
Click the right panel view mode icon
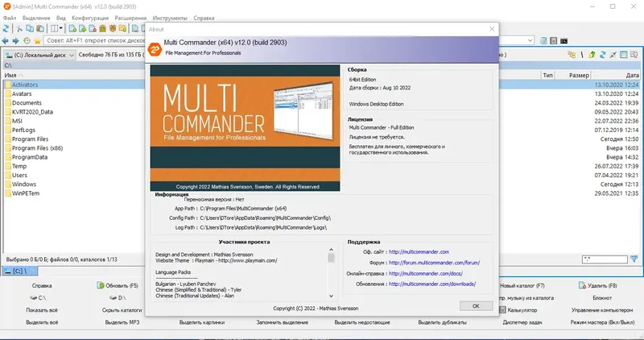[623, 55]
